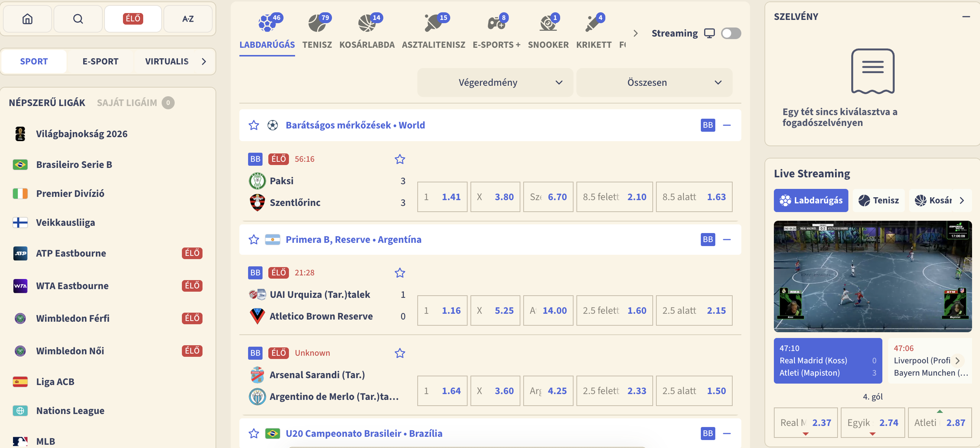The height and width of the screenshot is (448, 980).
Task: Switch to the E-SPORT tab
Action: coord(101,61)
